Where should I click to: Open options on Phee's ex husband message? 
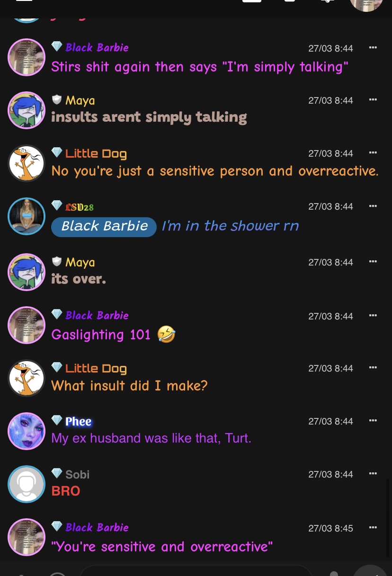tap(373, 420)
